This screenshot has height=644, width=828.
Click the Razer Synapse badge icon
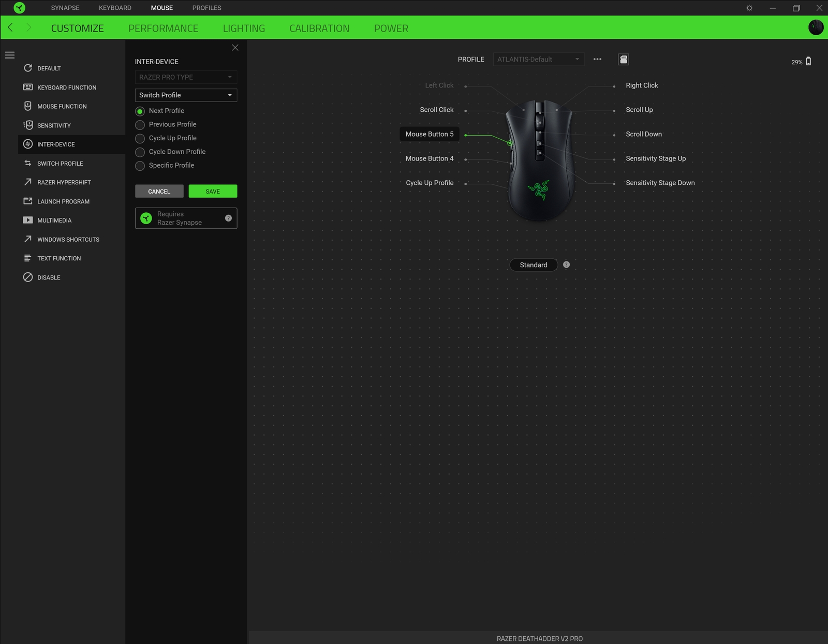tap(146, 218)
